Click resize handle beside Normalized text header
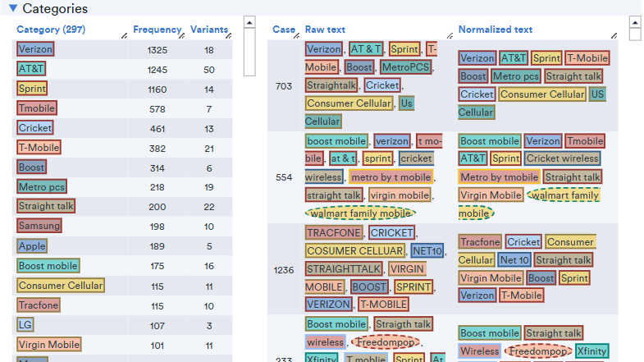The height and width of the screenshot is (362, 644). (614, 35)
